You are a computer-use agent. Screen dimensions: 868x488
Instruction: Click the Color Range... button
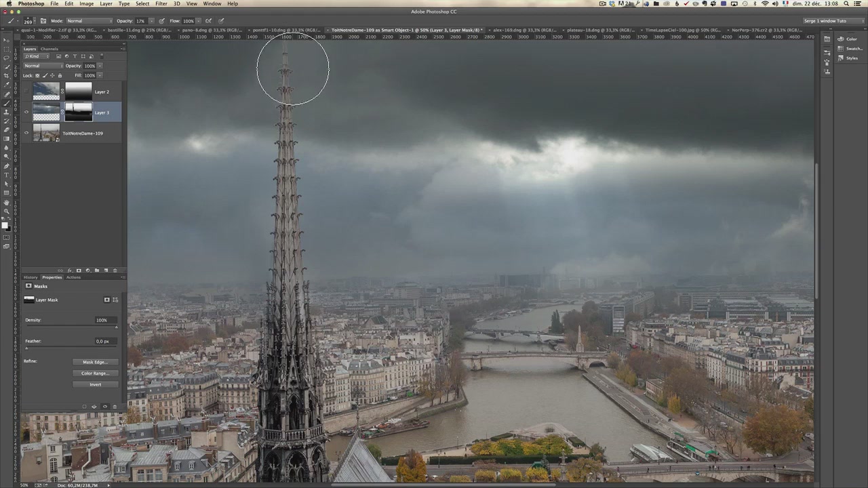(x=95, y=373)
